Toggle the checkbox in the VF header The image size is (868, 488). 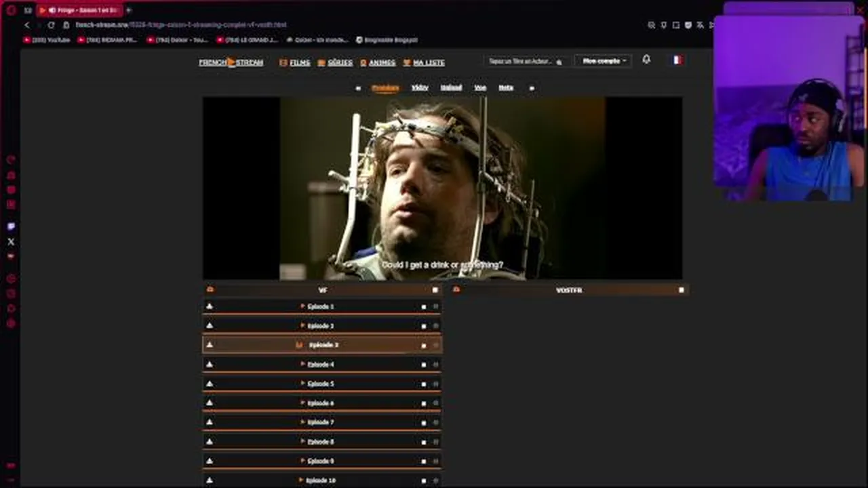(435, 290)
